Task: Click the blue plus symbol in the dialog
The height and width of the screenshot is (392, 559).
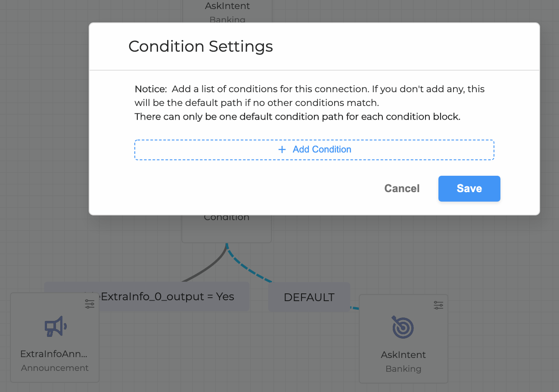Action: (x=282, y=149)
